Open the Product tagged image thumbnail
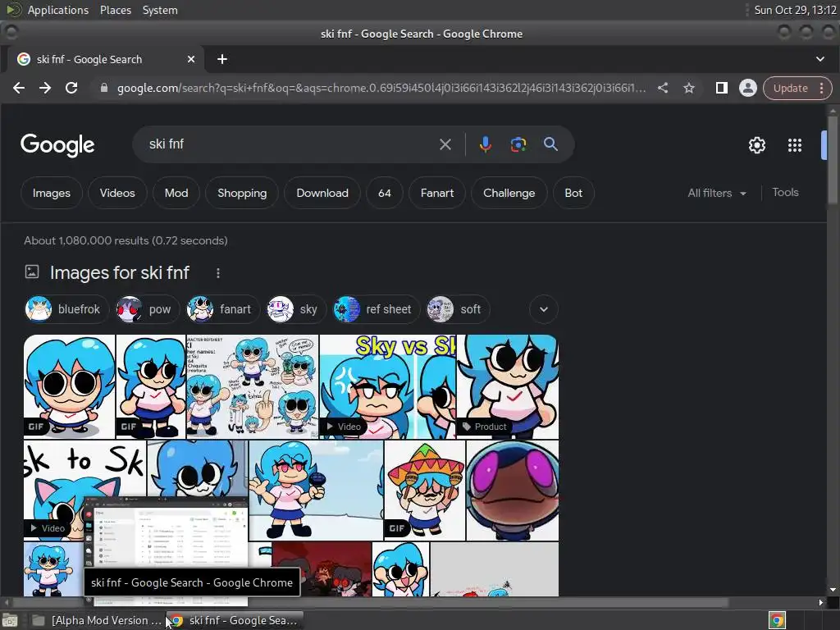 coord(507,387)
